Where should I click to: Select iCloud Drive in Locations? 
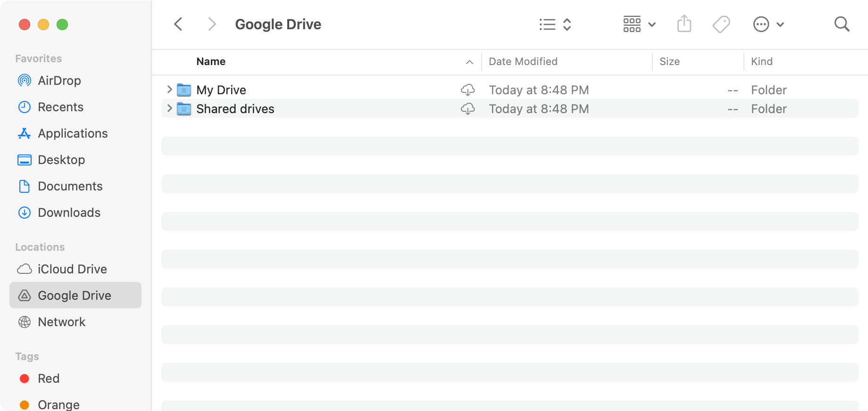pyautogui.click(x=72, y=269)
